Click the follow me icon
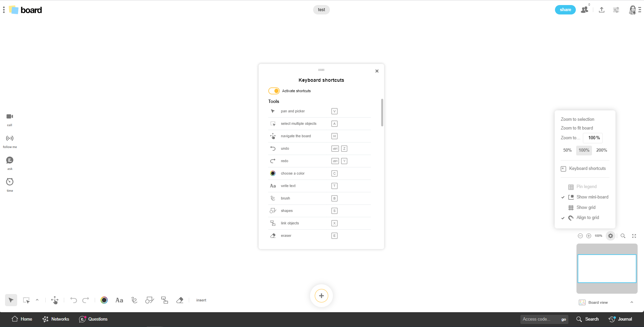644x327 pixels. [10, 138]
